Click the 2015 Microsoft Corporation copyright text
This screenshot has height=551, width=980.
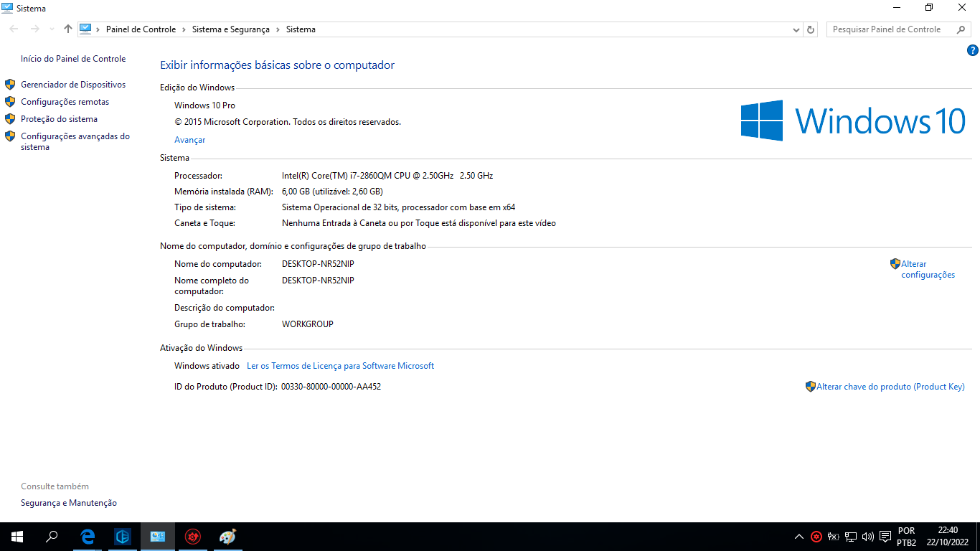point(288,122)
